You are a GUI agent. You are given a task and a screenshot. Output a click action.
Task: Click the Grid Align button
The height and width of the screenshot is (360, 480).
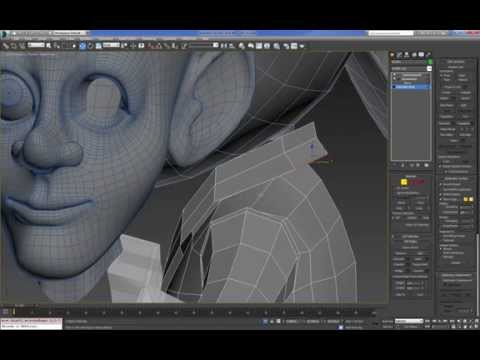pos(465,135)
